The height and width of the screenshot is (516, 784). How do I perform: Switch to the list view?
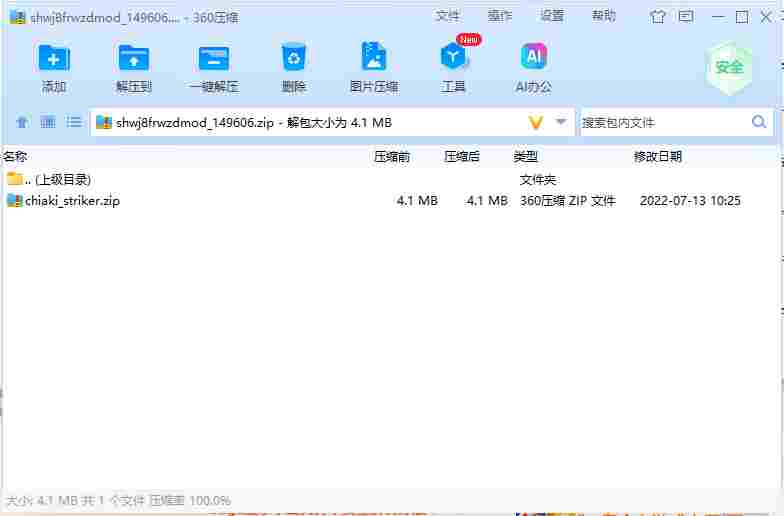pos(74,122)
